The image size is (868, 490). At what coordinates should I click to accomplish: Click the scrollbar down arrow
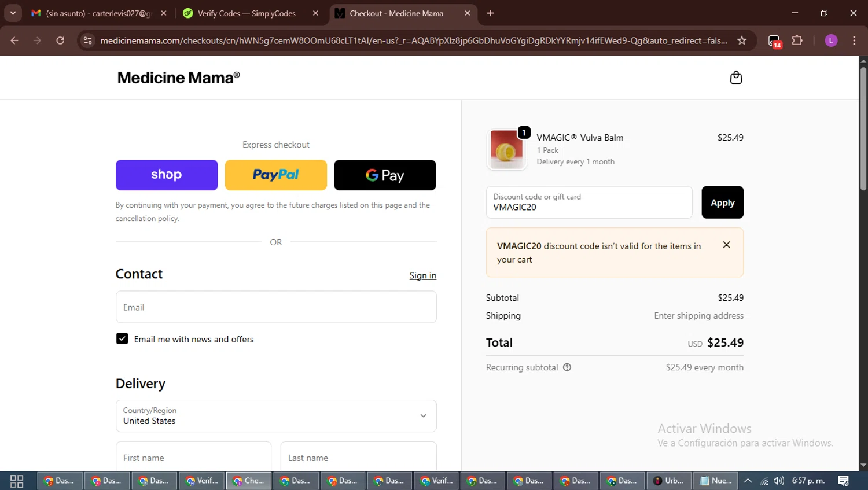click(x=863, y=465)
